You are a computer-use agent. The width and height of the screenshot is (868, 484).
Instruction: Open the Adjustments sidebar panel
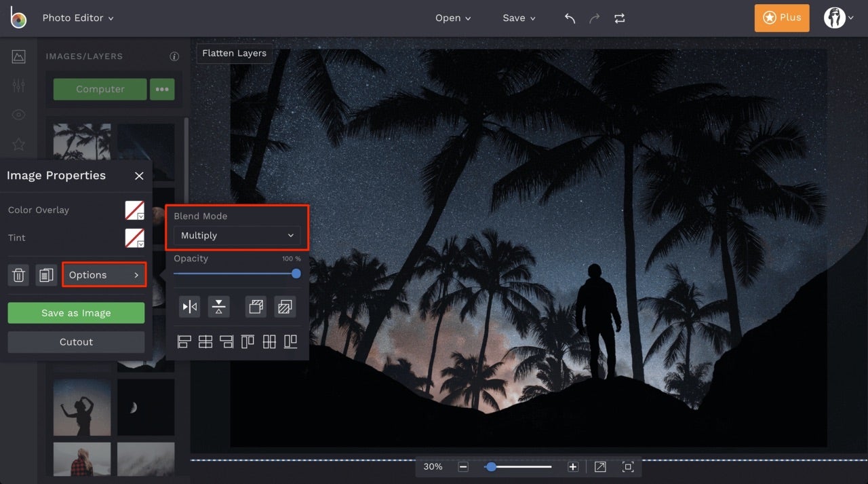tap(18, 85)
